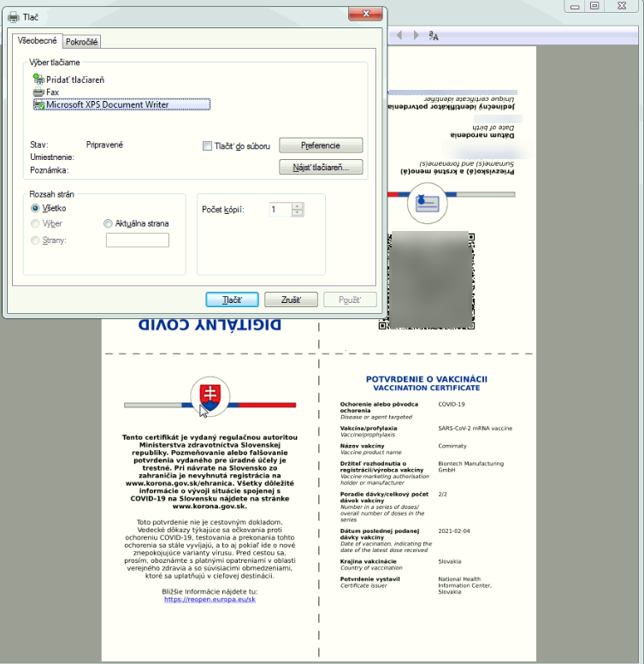Click the Comirnaty vaccine name value
Viewport: 644px width, 664px height.
(x=452, y=446)
